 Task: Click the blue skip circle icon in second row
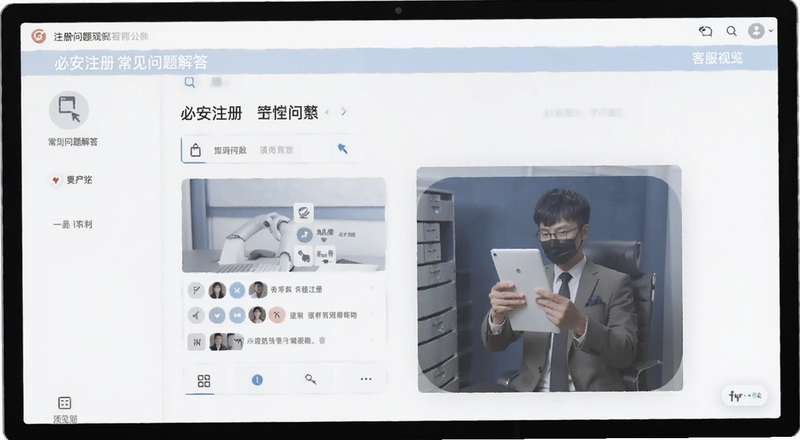coord(237,315)
